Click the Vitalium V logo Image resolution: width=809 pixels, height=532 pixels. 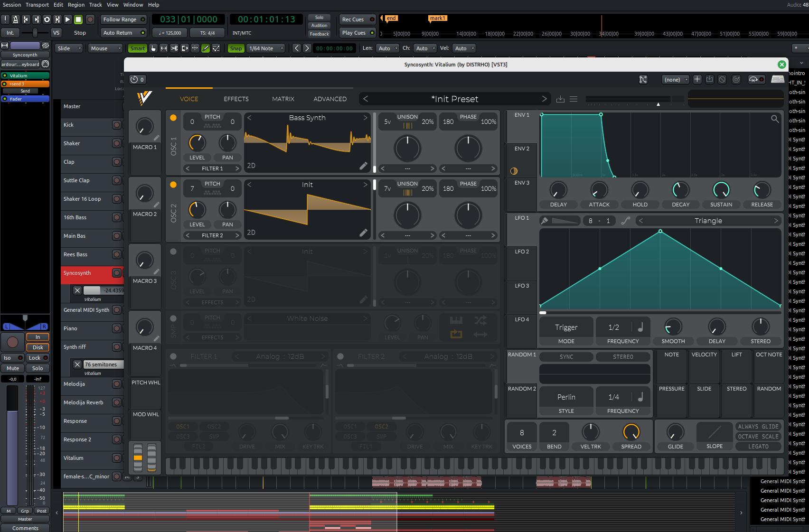144,98
